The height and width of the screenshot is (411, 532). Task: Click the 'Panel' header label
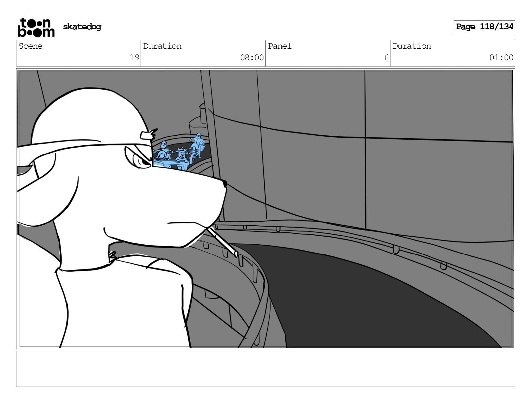tap(280, 46)
